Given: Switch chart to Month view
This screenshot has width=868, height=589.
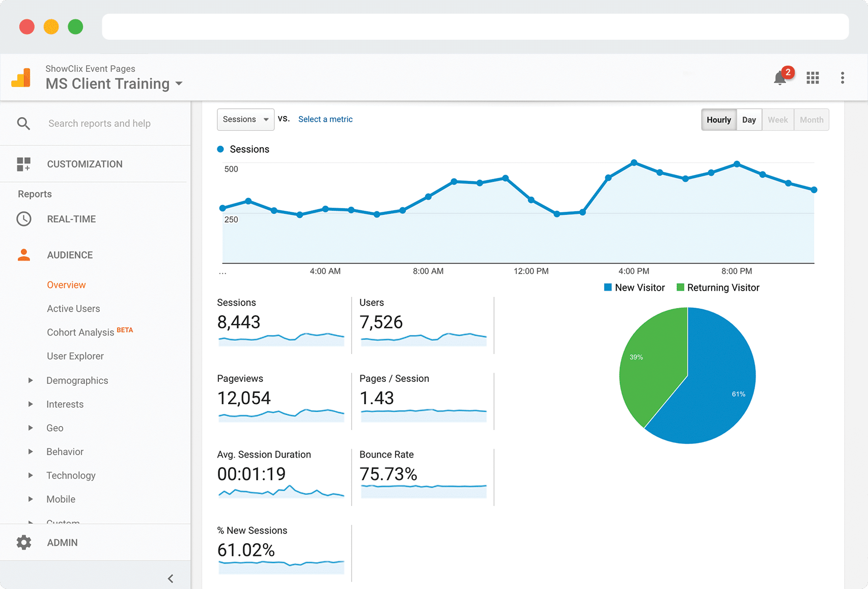Looking at the screenshot, I should pyautogui.click(x=811, y=120).
